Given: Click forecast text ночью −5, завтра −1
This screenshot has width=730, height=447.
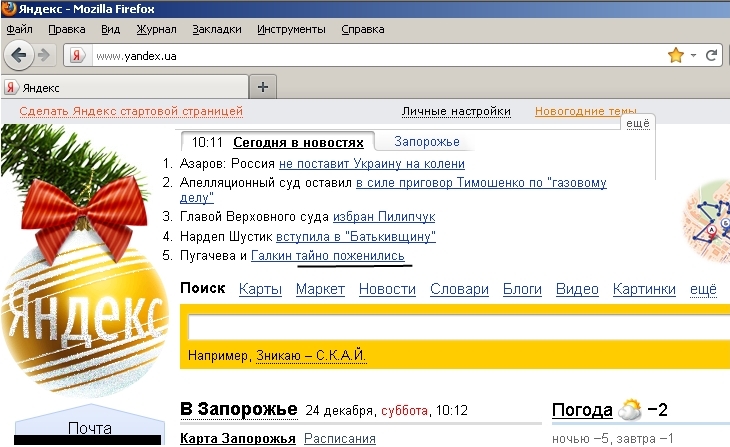Looking at the screenshot, I should pyautogui.click(x=613, y=439).
